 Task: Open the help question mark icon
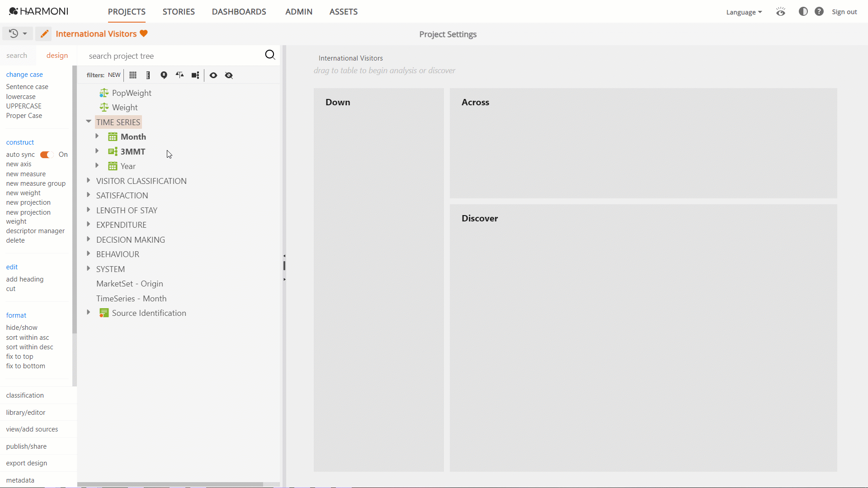819,11
